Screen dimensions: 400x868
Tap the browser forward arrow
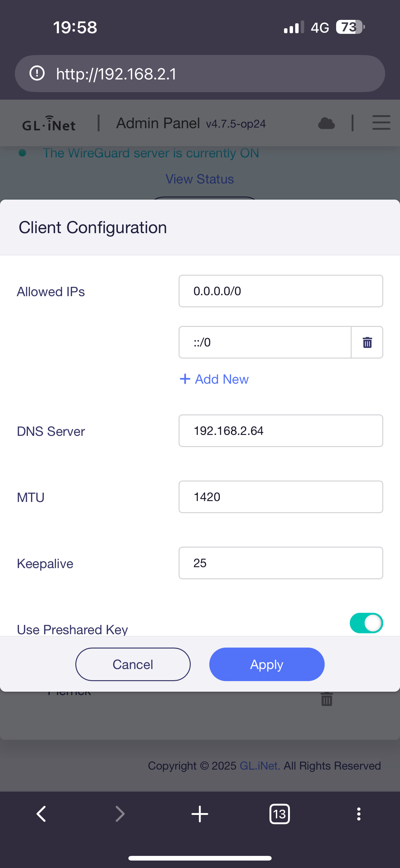pos(120,814)
